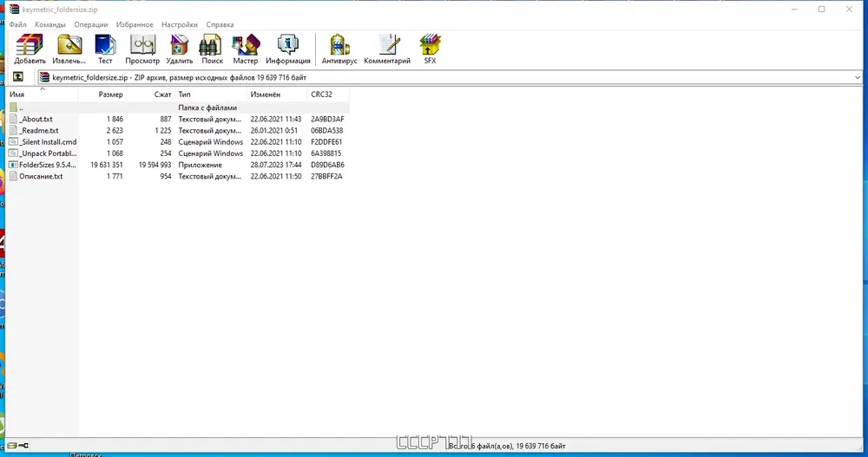Select the _Silent Install.cmd script icon
Screen dimensions: 868x457
13,141
